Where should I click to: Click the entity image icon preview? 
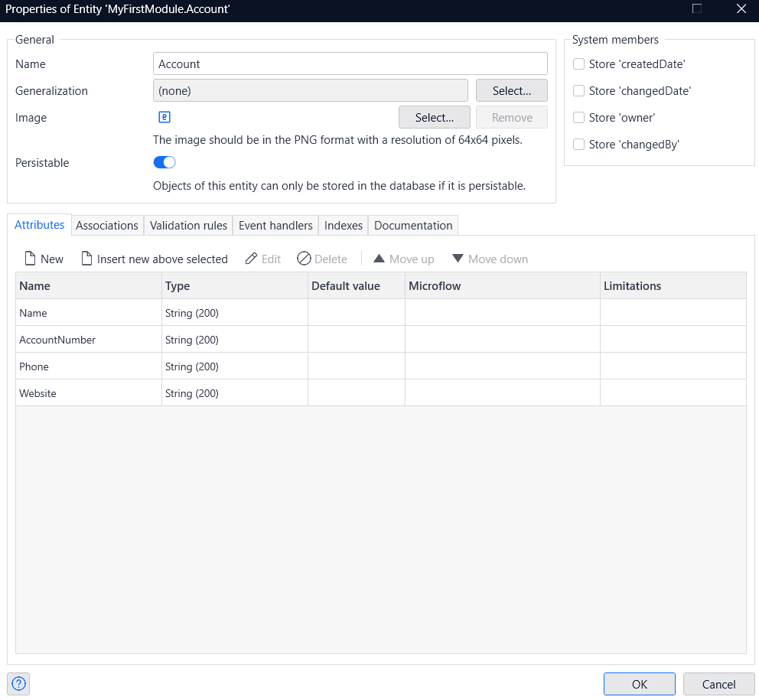pos(164,117)
